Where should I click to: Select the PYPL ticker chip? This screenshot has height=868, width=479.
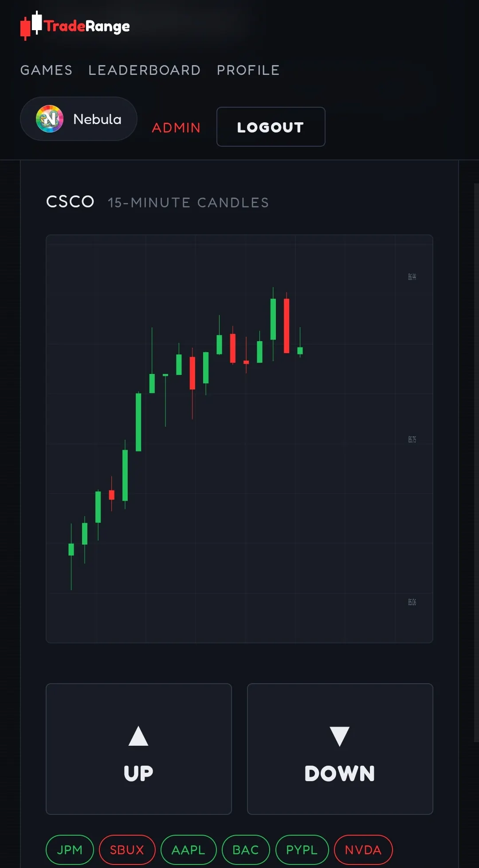pos(302,850)
